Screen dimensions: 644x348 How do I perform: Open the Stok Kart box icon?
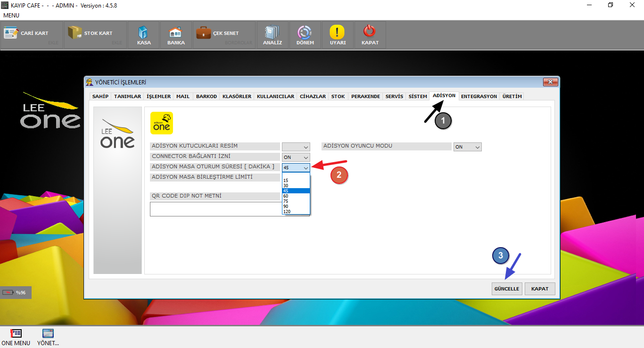pos(74,33)
